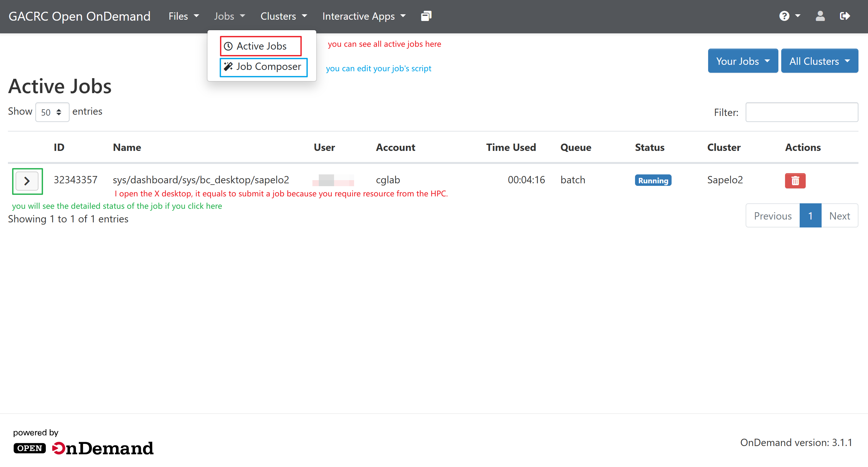868x467 pixels.
Task: Open the Help question mark menu
Action: [x=789, y=16]
